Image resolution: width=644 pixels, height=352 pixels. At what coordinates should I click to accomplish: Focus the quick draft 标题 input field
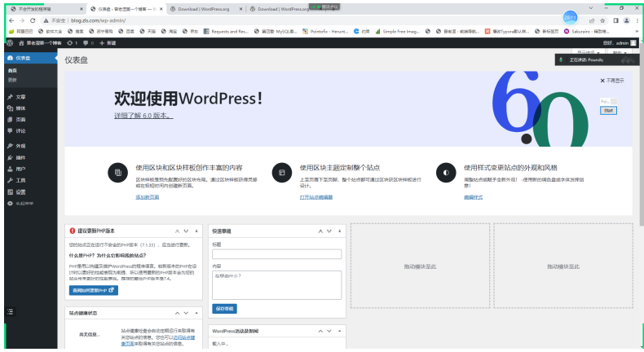tap(277, 254)
